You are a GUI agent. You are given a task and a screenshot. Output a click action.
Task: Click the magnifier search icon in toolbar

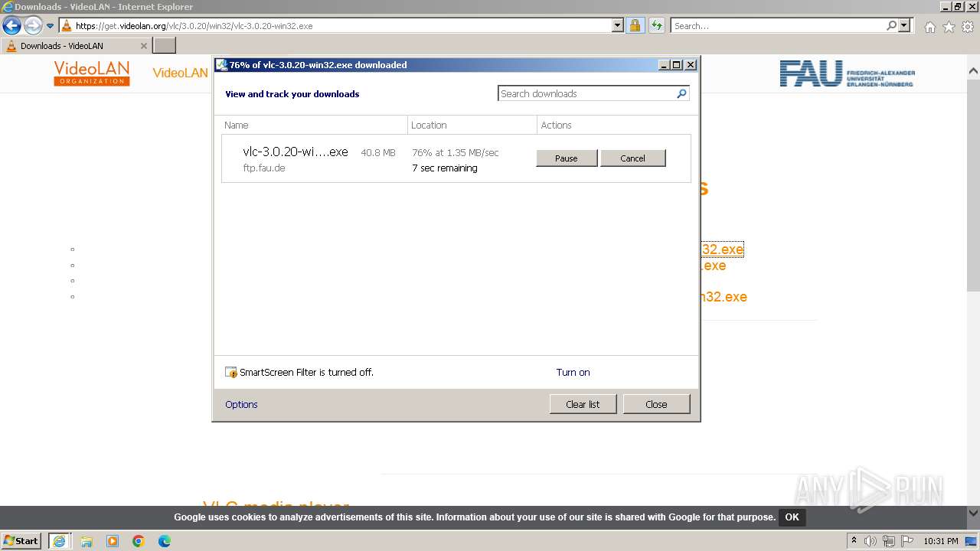891,26
